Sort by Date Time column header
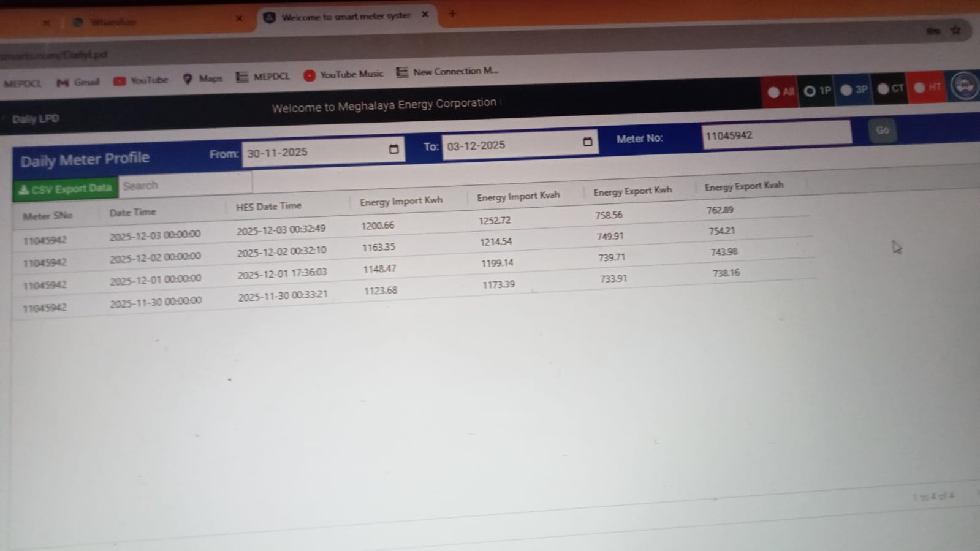This screenshot has width=980, height=551. tap(132, 212)
